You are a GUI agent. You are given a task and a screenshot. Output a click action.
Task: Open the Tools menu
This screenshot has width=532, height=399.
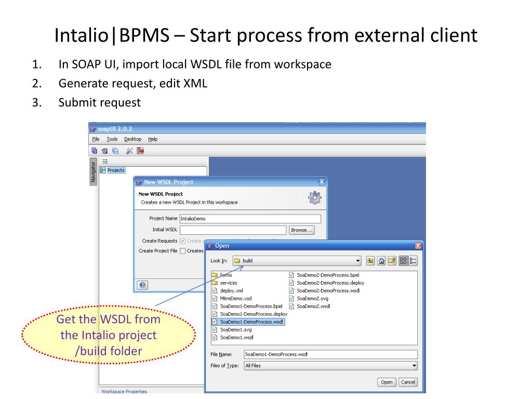112,139
